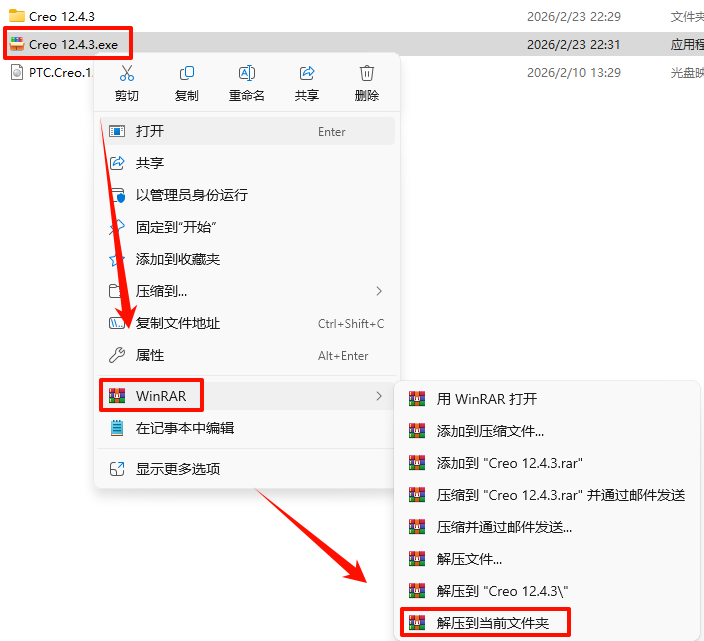Select 用 WinRAR 打开 submenu item
The width and height of the screenshot is (704, 641).
pyautogui.click(x=547, y=399)
